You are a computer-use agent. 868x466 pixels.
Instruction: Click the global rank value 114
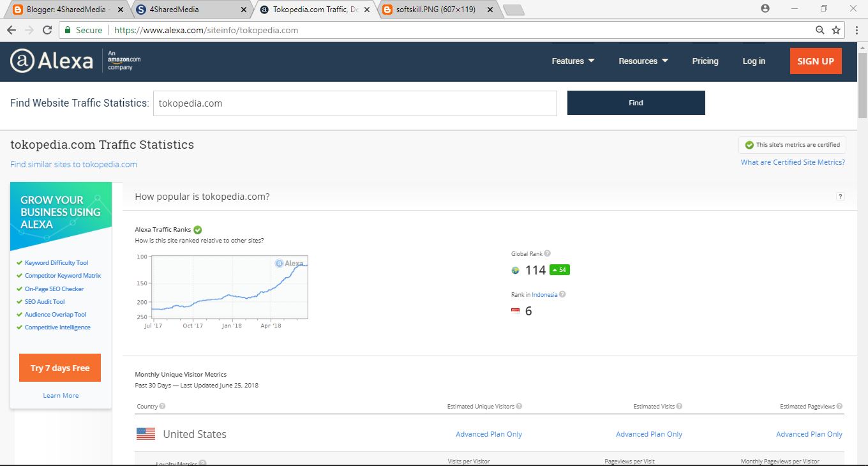(x=535, y=270)
